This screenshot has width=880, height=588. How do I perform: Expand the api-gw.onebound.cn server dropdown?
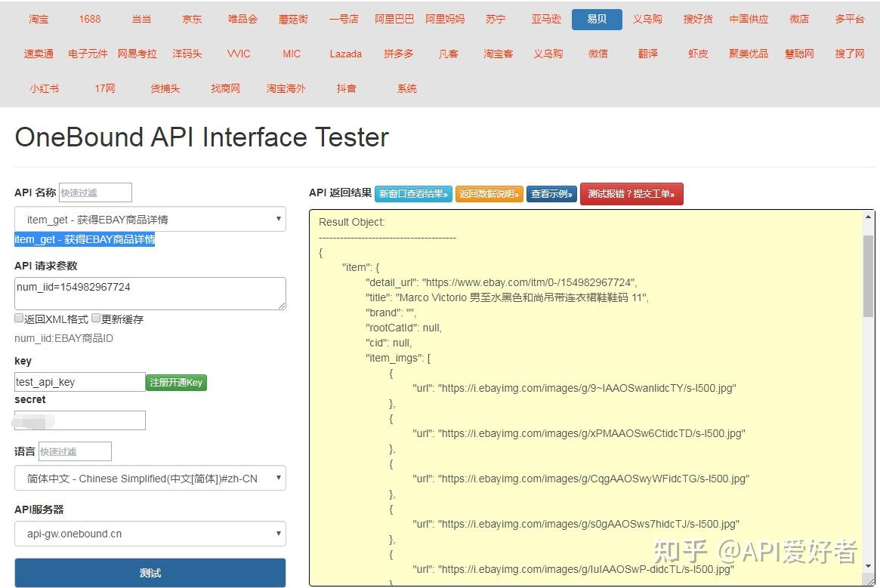point(150,534)
